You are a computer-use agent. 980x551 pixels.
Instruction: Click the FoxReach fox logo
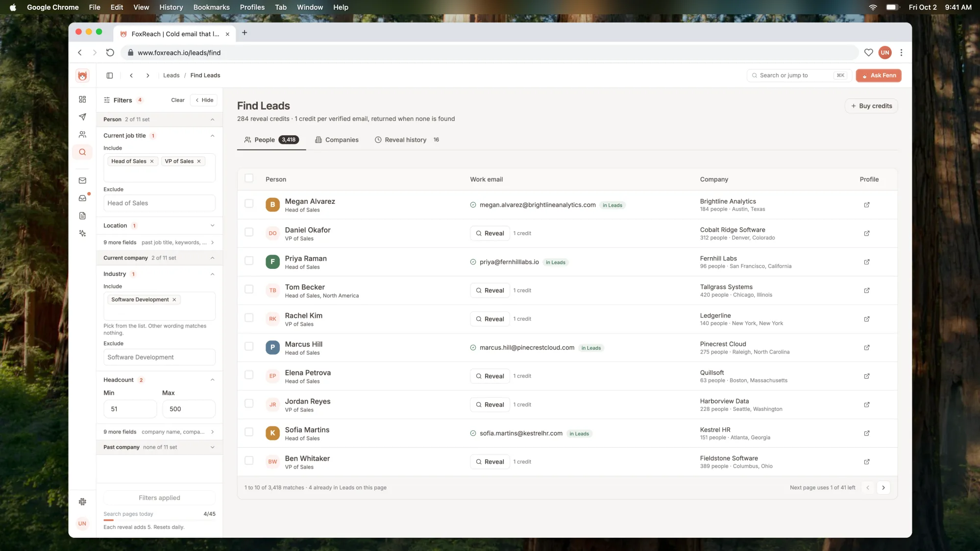point(82,75)
